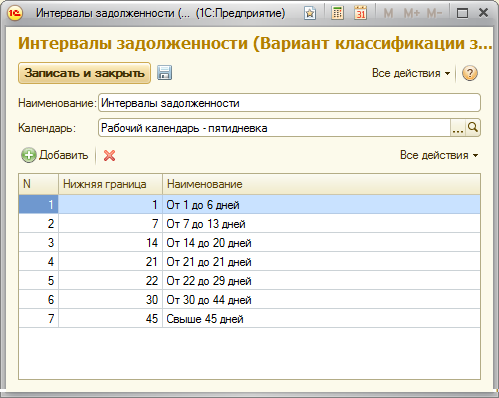Click the red X delete row icon
The image size is (499, 398).
pyautogui.click(x=109, y=155)
